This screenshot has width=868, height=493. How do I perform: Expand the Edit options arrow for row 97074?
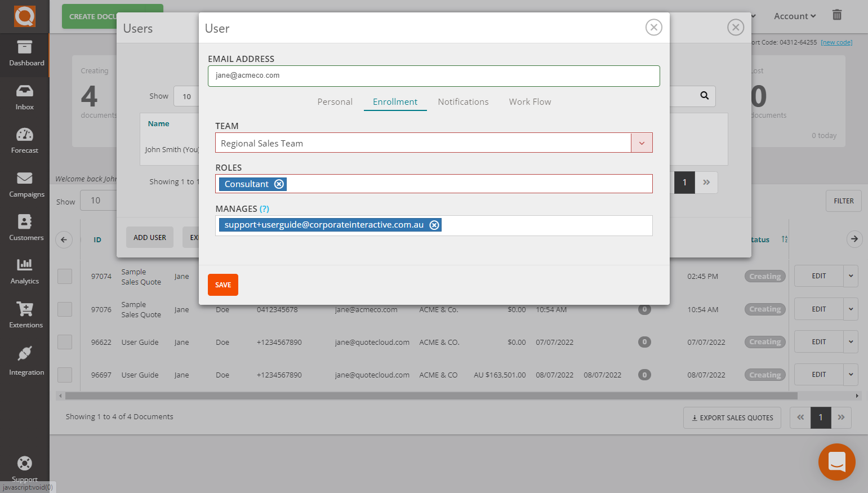coord(851,276)
